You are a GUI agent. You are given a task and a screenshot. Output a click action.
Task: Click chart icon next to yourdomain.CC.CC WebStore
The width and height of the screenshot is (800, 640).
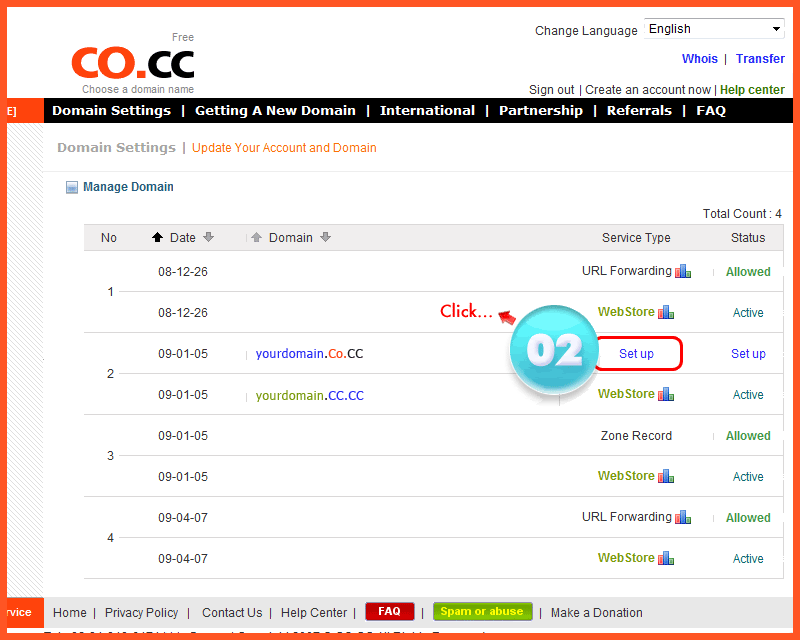point(666,394)
